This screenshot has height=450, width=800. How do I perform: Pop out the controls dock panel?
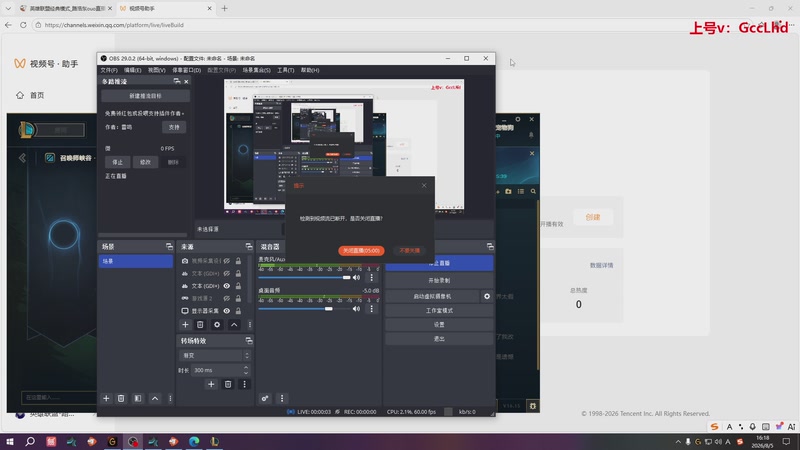pos(490,246)
